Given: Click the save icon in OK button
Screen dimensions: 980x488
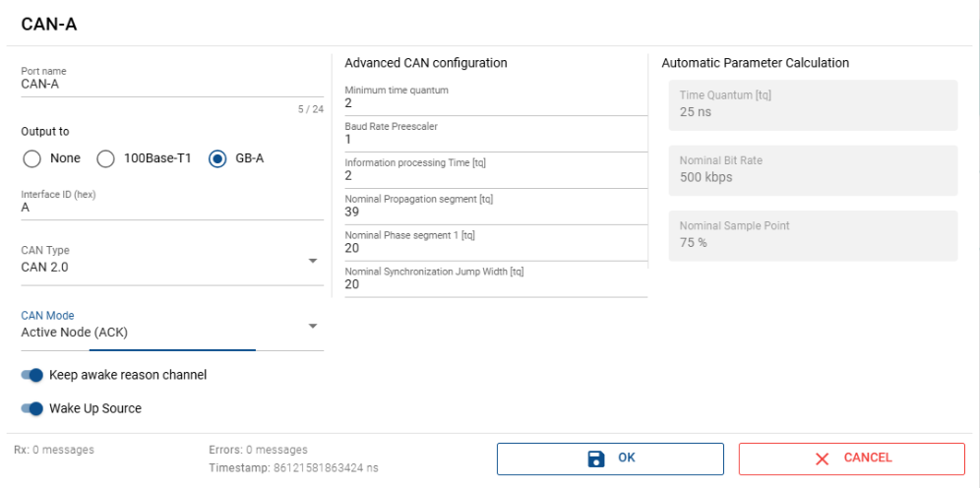Looking at the screenshot, I should click(595, 458).
